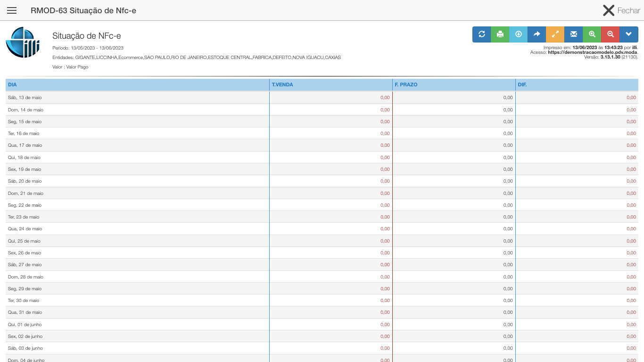The height and width of the screenshot is (362, 644).
Task: Send the report by email envelope icon
Action: pyautogui.click(x=573, y=34)
